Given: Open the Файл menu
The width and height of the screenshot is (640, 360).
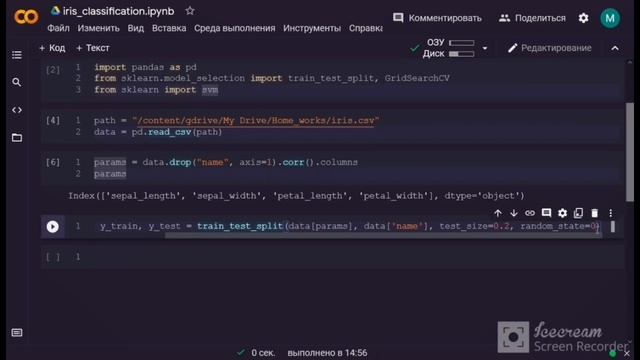Looking at the screenshot, I should coord(58,28).
